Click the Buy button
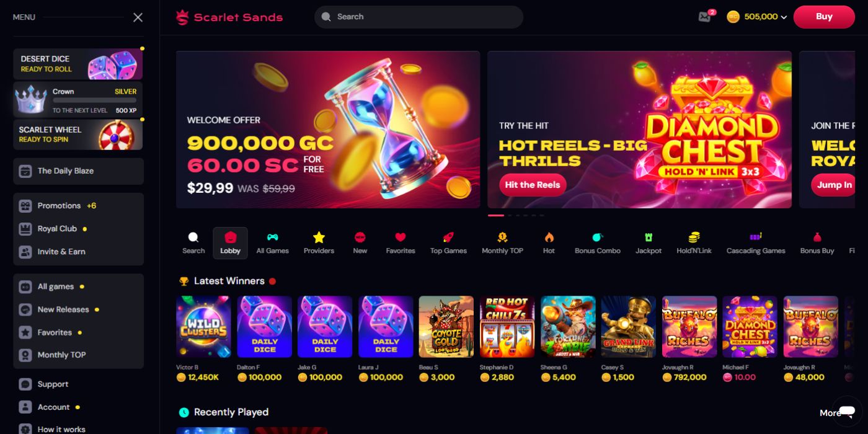Viewport: 868px width, 434px height. [x=823, y=17]
